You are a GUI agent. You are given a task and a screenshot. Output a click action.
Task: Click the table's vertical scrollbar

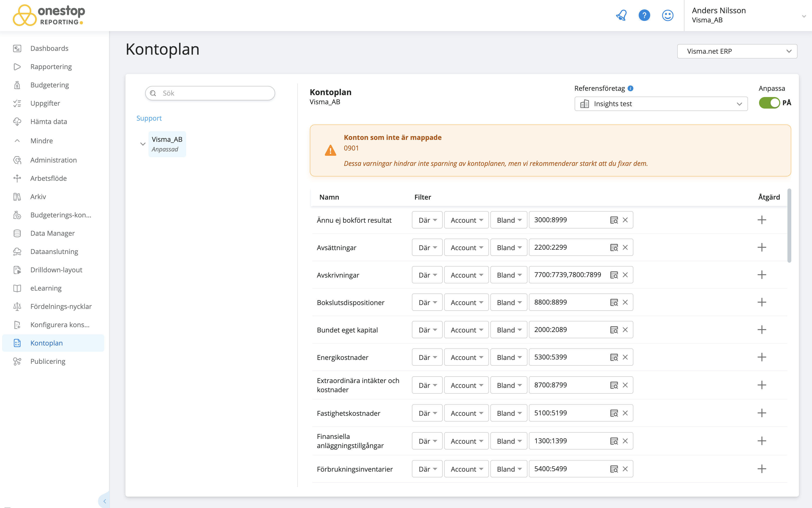click(x=789, y=225)
